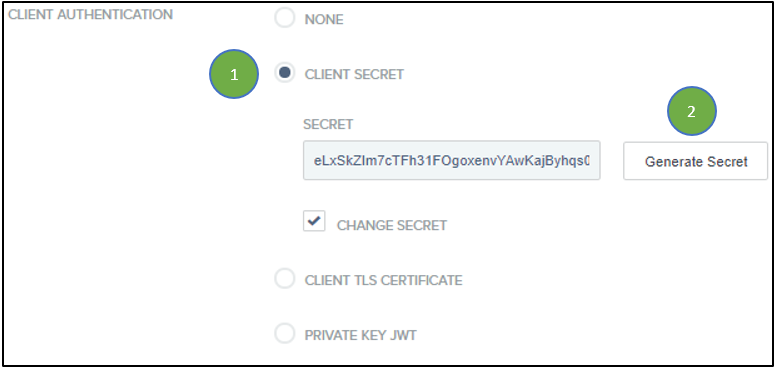This screenshot has width=775, height=368.
Task: Place cursor at truncated end of secret value
Action: tap(590, 161)
